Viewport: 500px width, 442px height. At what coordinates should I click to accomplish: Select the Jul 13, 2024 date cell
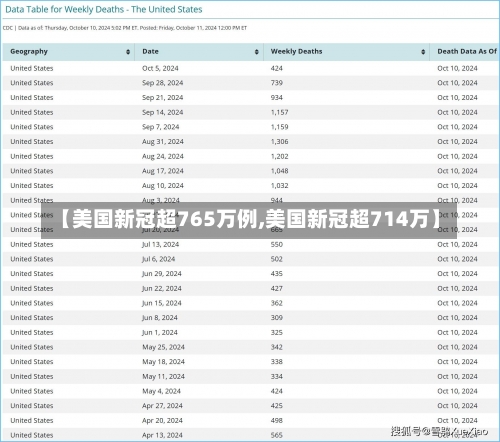point(161,244)
